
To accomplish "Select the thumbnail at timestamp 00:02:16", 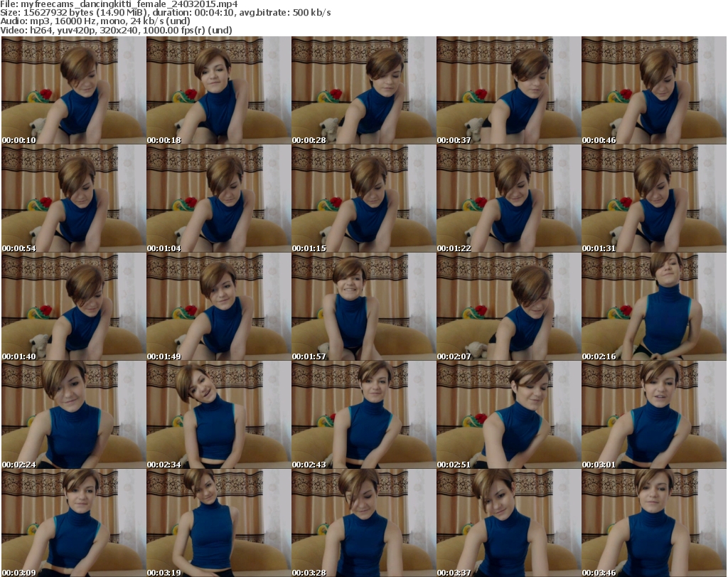I will tap(654, 307).
